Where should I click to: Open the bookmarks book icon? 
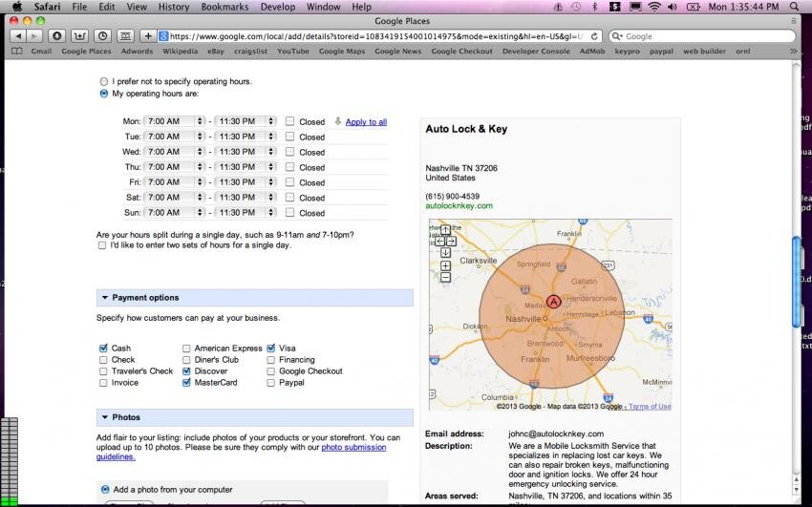pos(17,52)
